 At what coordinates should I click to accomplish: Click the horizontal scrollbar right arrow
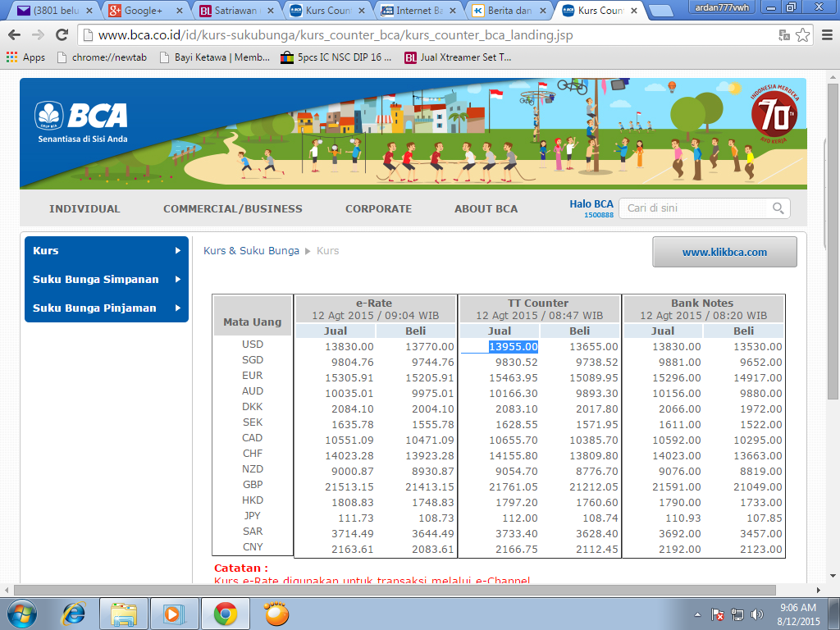[818, 590]
